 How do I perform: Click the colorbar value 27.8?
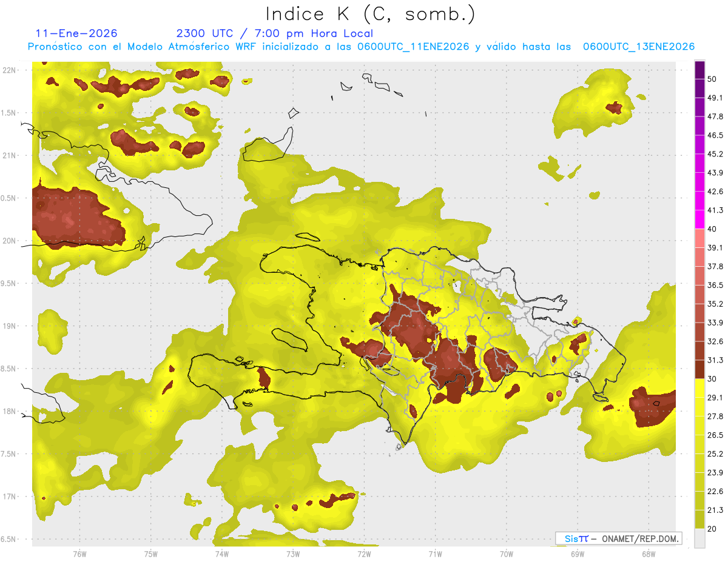click(716, 416)
